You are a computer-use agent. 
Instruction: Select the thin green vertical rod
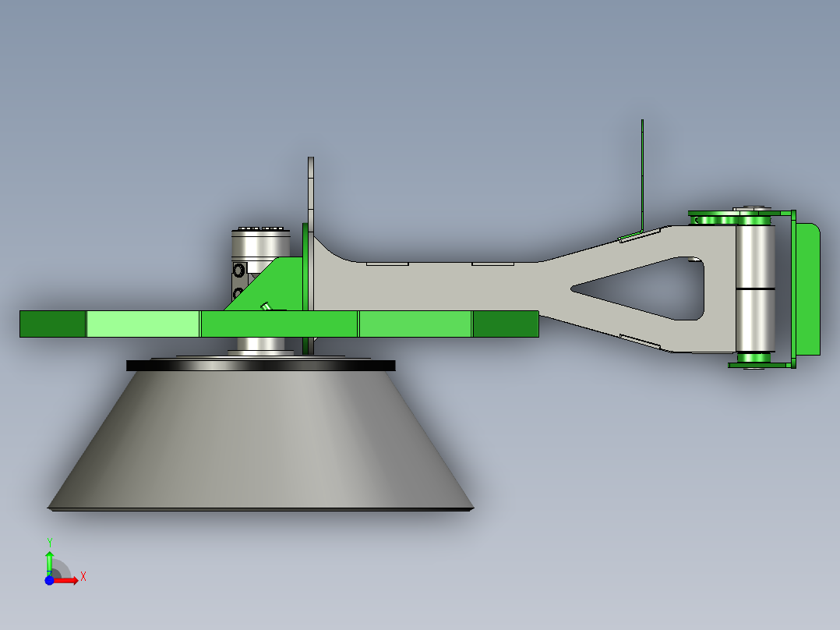coord(642,176)
